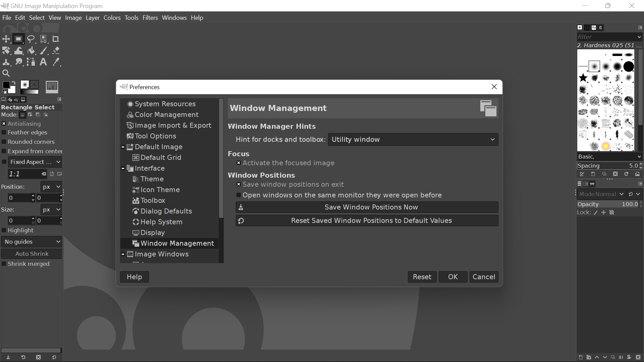Open the Position unit px dropdown
Image resolution: width=644 pixels, height=362 pixels.
[x=51, y=187]
